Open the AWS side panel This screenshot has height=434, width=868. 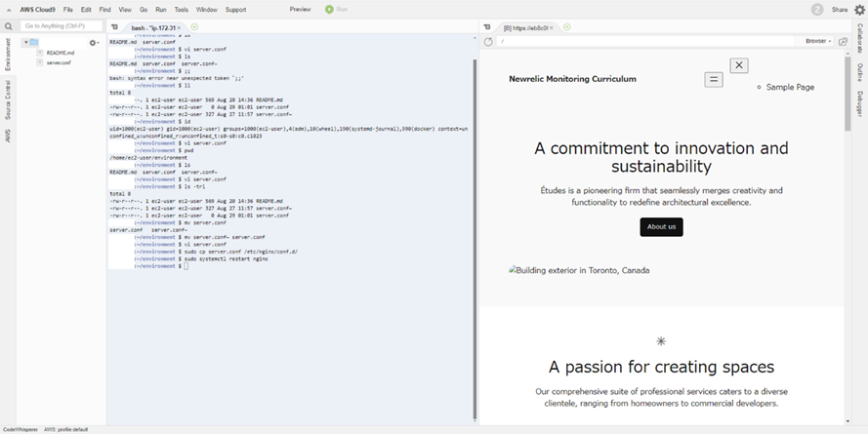coord(8,136)
